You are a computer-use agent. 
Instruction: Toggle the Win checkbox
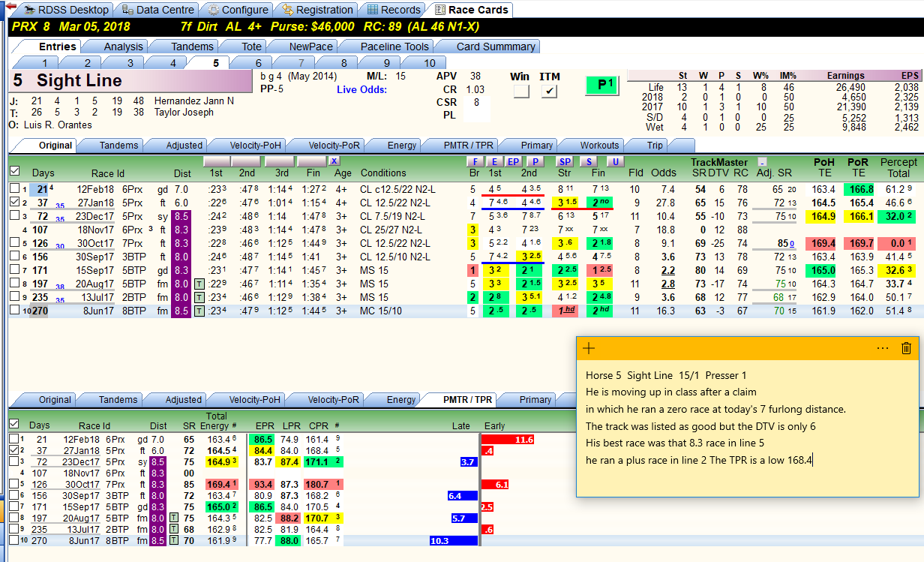point(520,92)
